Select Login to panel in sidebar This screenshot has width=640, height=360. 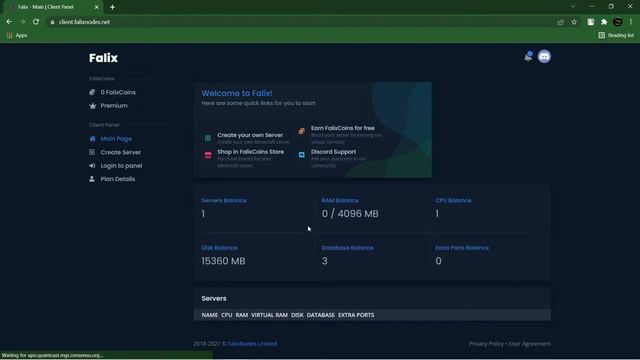click(x=121, y=166)
